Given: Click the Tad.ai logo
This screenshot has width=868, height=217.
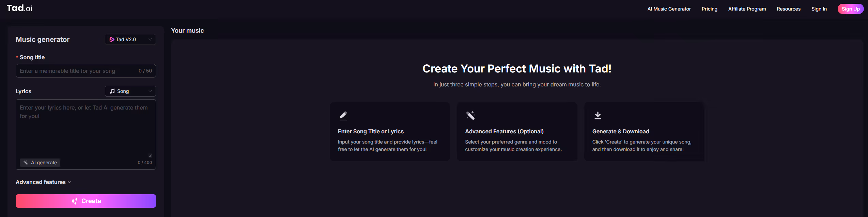Looking at the screenshot, I should (x=19, y=8).
